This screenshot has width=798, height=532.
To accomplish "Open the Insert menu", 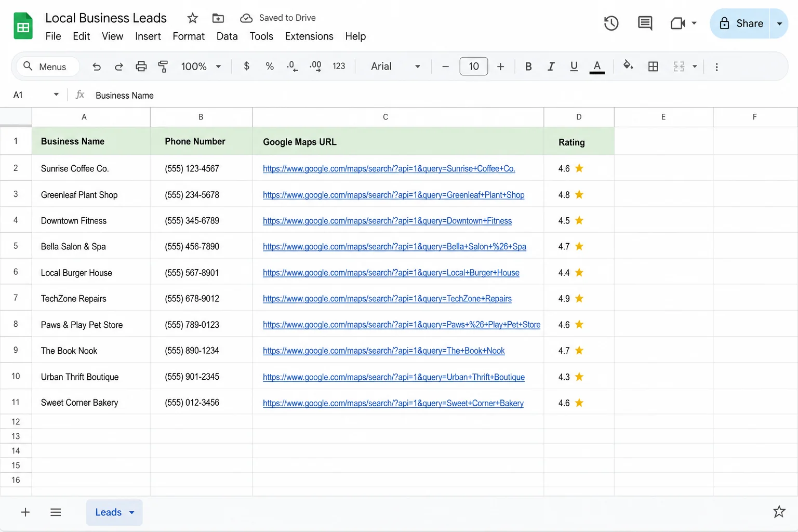I will pos(148,36).
